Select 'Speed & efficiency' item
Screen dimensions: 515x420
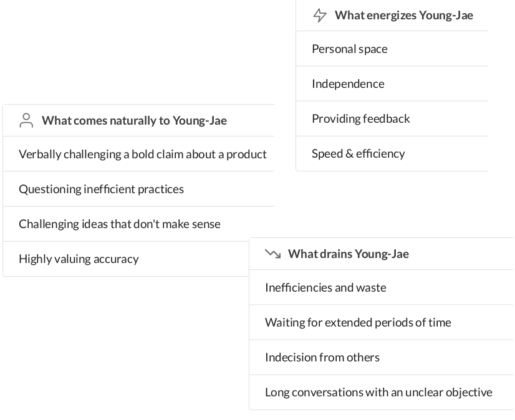[392, 154]
